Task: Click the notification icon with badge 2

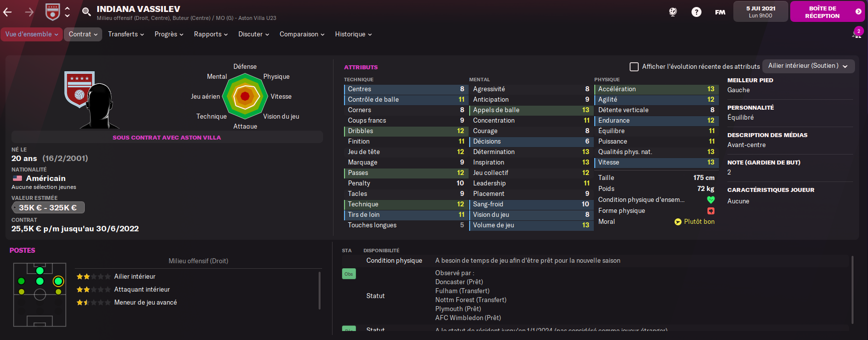Action: pos(857,34)
